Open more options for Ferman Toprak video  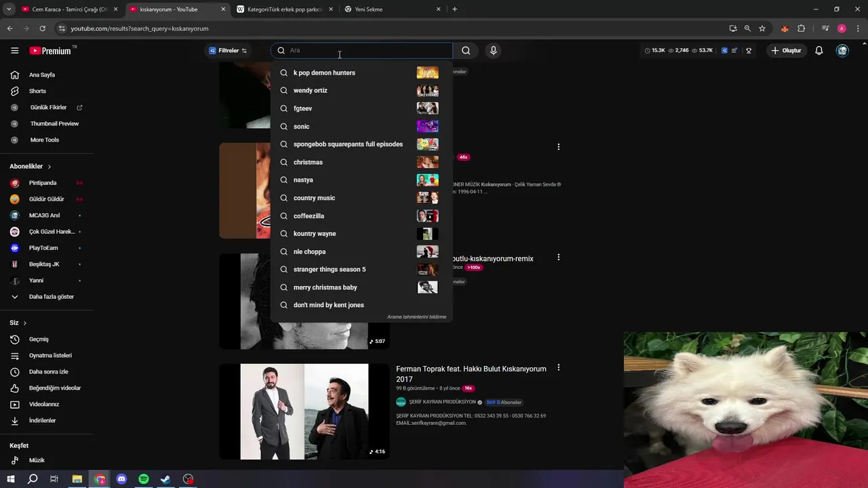coord(559,367)
